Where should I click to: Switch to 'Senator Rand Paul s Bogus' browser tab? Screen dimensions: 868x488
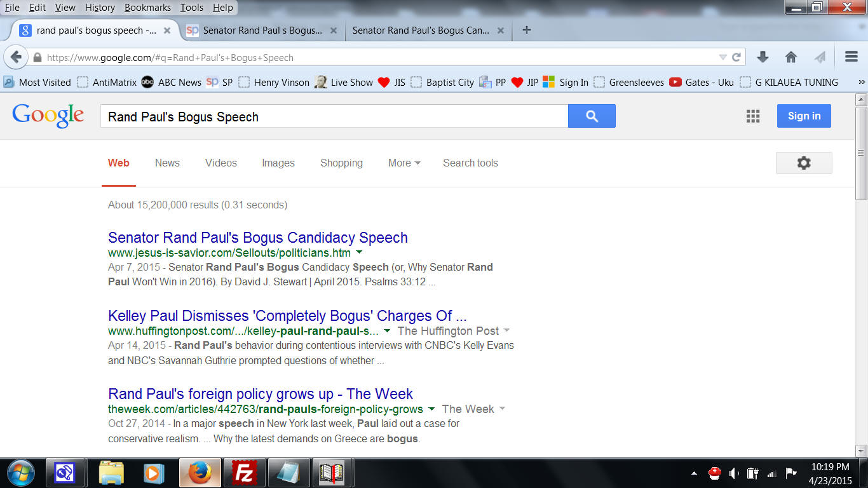click(262, 30)
